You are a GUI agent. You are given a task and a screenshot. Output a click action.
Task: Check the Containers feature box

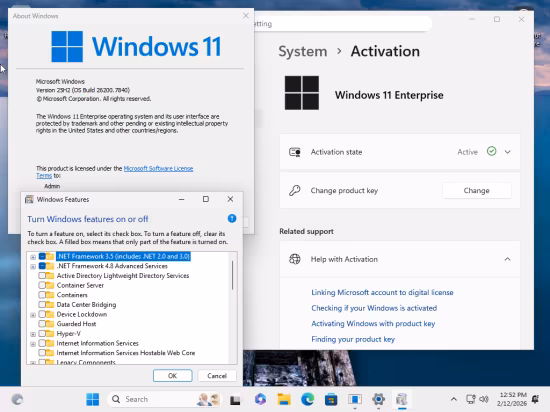click(42, 295)
